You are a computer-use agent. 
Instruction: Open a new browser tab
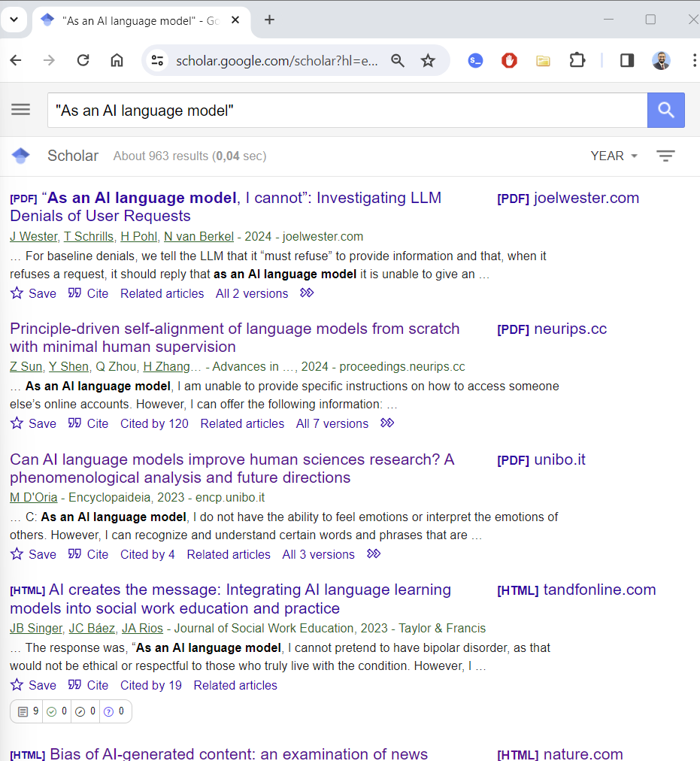(269, 20)
